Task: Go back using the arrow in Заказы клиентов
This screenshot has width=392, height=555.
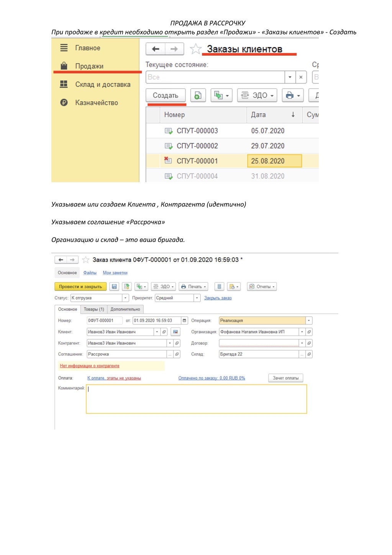Action: coord(156,49)
